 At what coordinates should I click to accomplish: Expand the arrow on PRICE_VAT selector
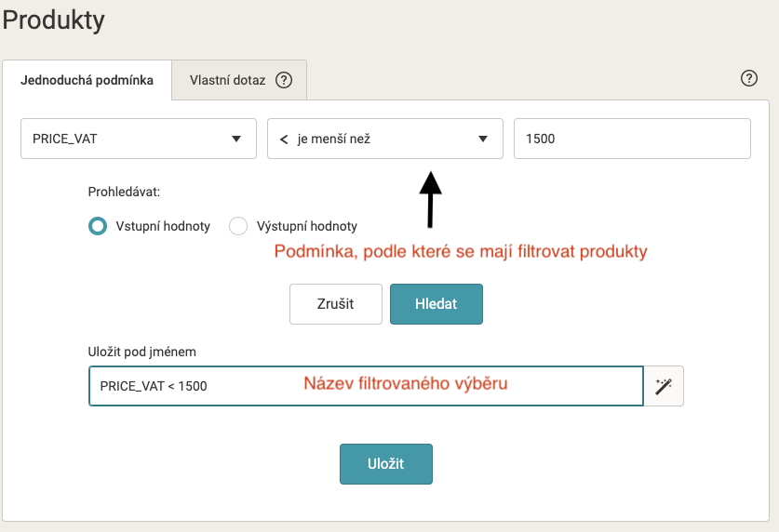pyautogui.click(x=236, y=139)
